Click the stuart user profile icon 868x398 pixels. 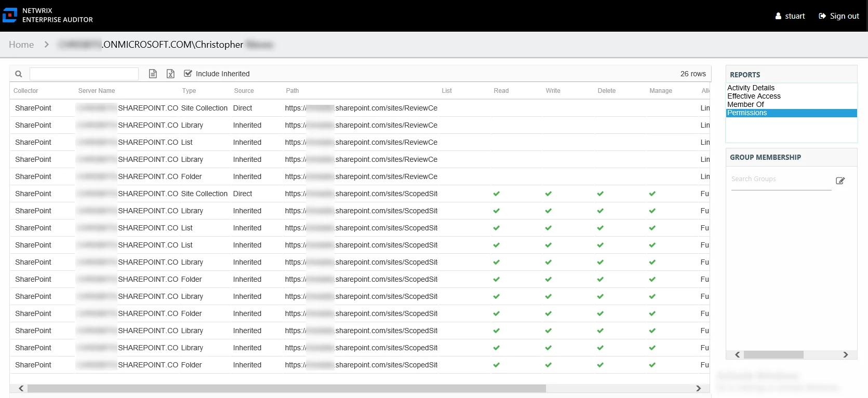[778, 16]
